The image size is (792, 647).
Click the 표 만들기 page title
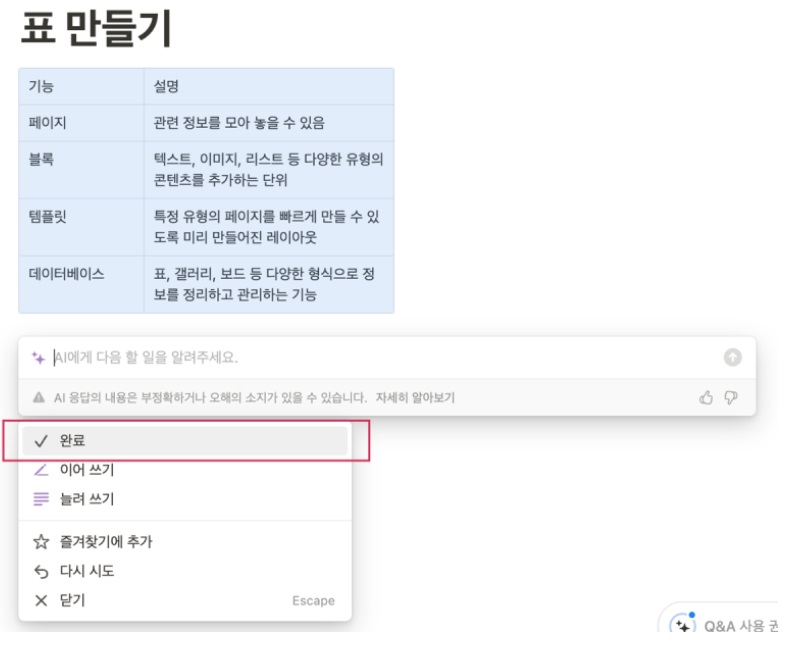96,28
